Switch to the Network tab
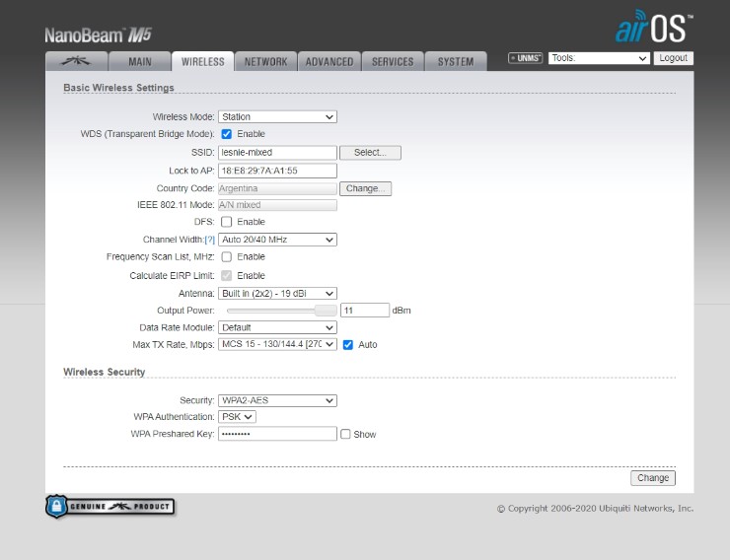 265,61
